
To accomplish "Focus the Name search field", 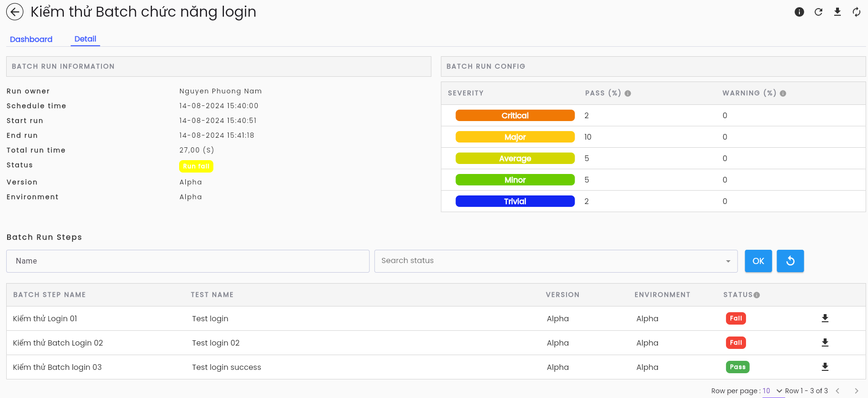I will click(188, 261).
